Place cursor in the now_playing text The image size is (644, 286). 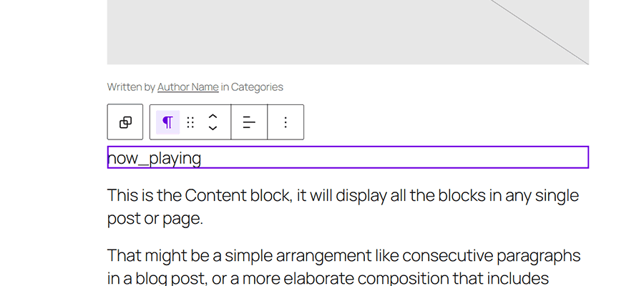coord(155,158)
